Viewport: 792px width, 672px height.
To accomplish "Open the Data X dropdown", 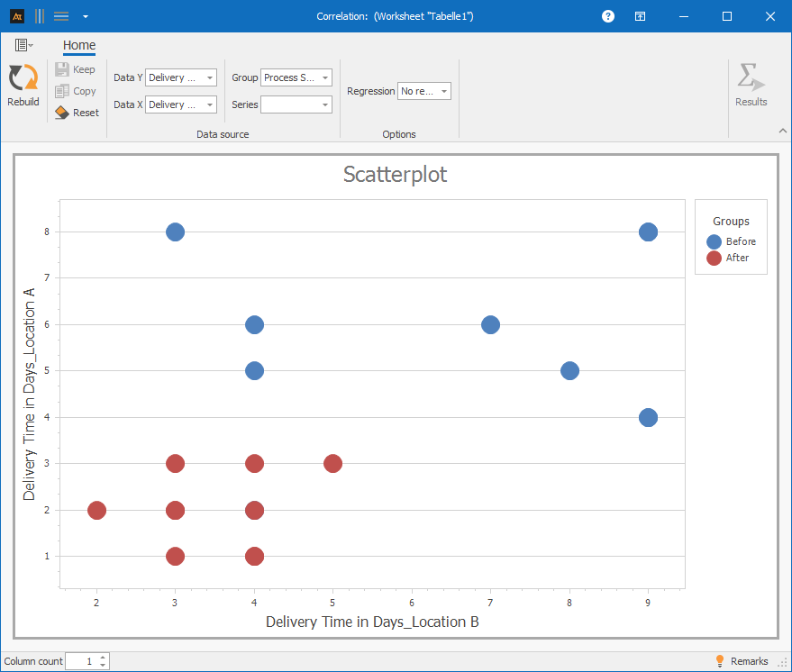I will [209, 104].
